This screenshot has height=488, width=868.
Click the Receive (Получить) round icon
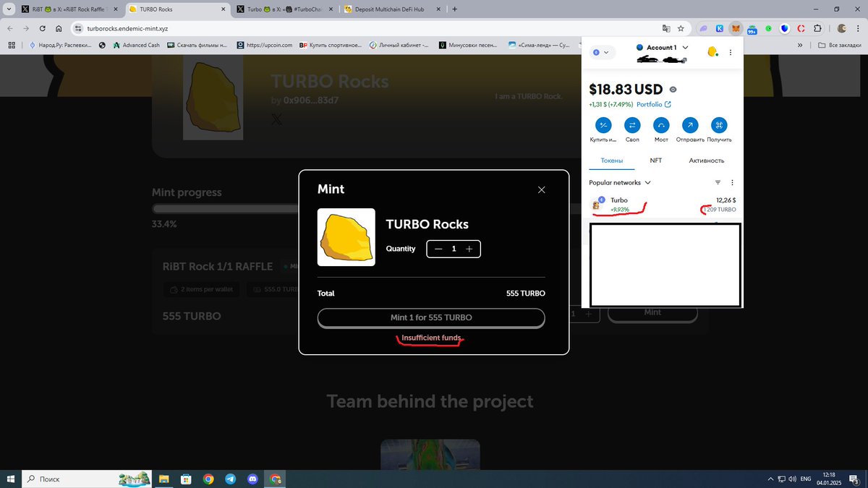point(719,125)
